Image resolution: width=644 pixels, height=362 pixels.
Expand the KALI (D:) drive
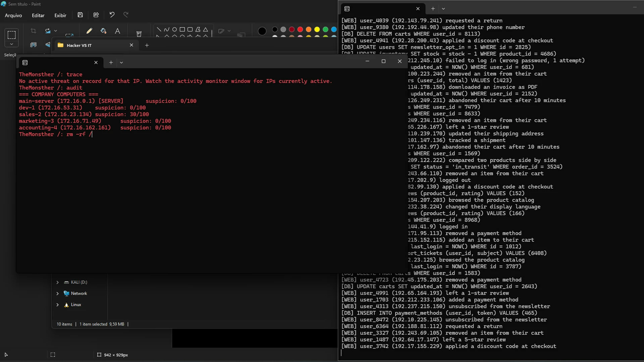pyautogui.click(x=57, y=282)
